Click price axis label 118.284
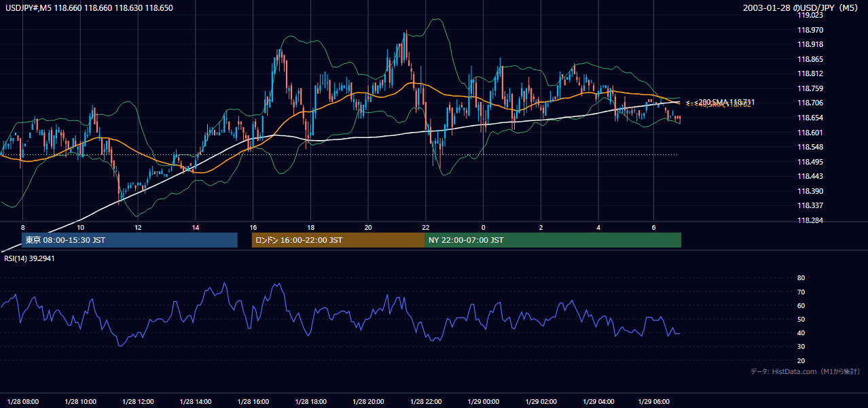The height and width of the screenshot is (408, 868). tap(810, 220)
